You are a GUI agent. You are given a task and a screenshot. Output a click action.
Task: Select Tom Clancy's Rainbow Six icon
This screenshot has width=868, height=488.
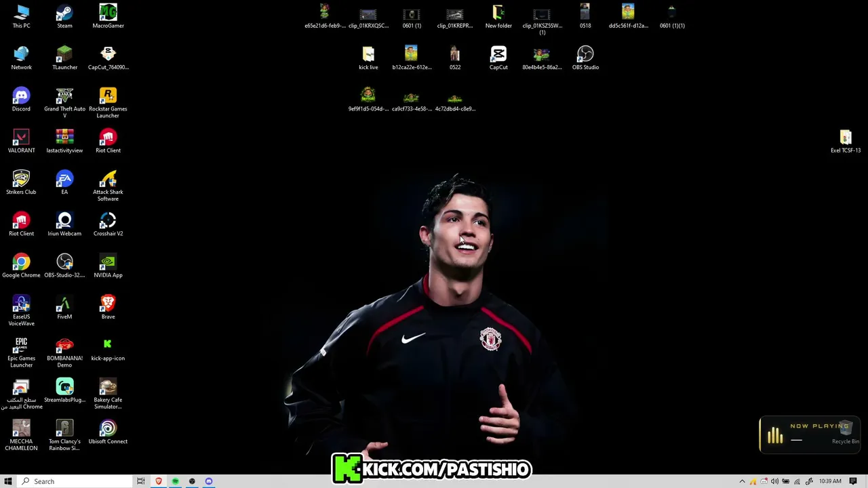64,435
